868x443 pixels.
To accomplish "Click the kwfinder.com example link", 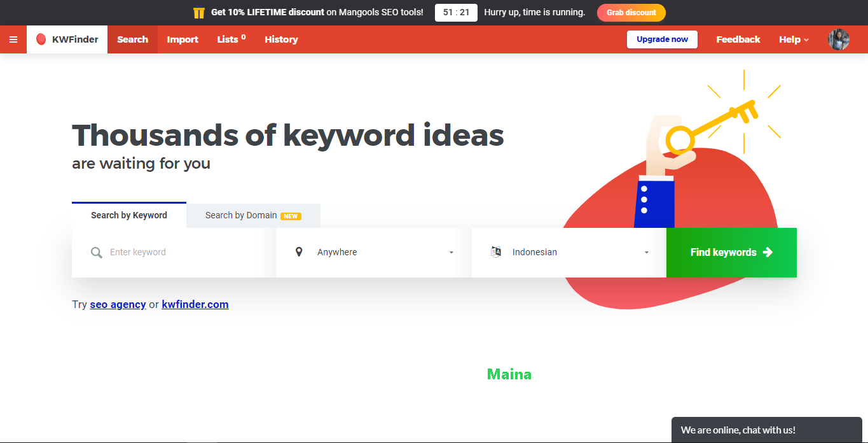I will click(x=195, y=304).
